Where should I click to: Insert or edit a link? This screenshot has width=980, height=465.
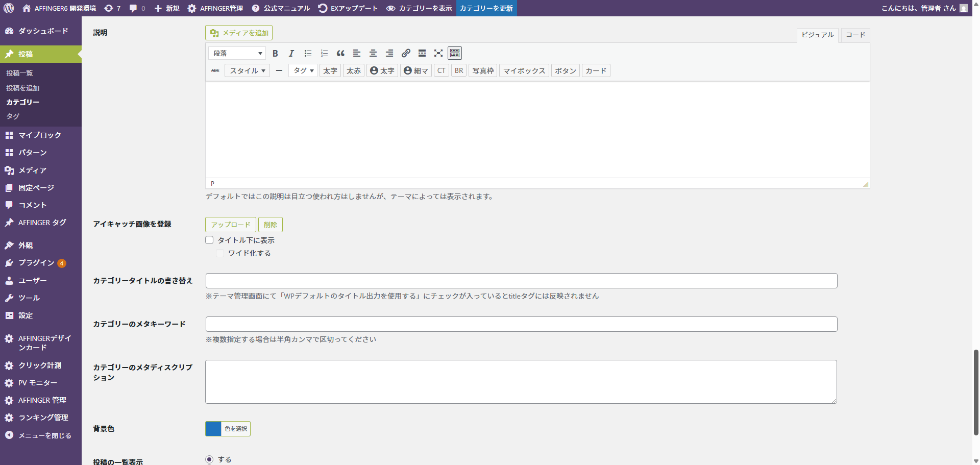[x=406, y=53]
